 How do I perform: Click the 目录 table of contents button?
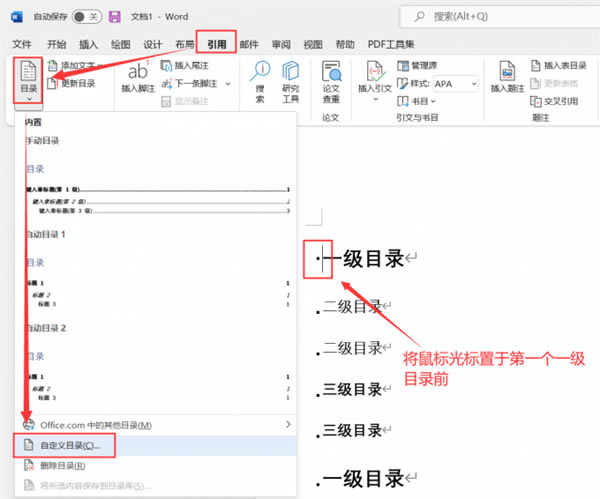click(29, 80)
